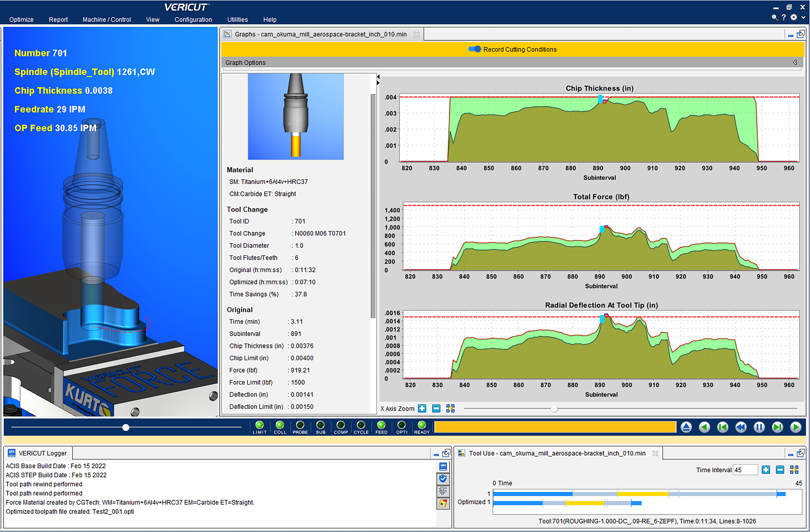The height and width of the screenshot is (532, 810).
Task: Open the Configuration menu
Action: tap(193, 19)
